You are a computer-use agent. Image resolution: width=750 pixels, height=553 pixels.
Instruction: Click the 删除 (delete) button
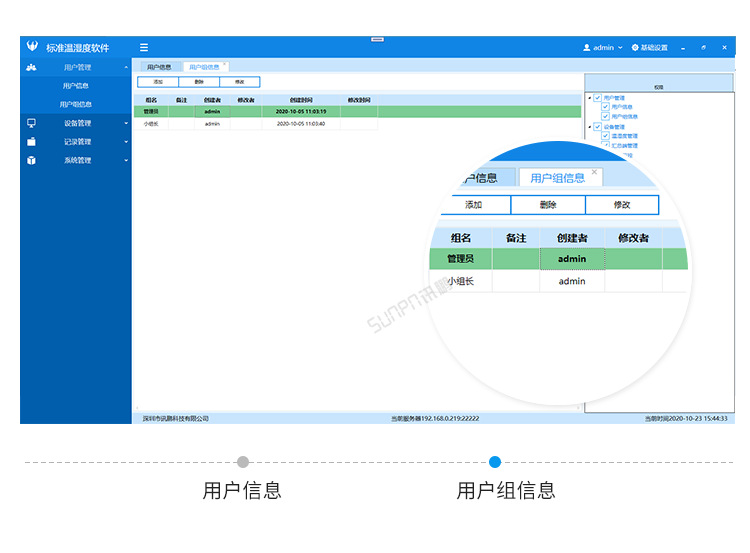[x=199, y=82]
